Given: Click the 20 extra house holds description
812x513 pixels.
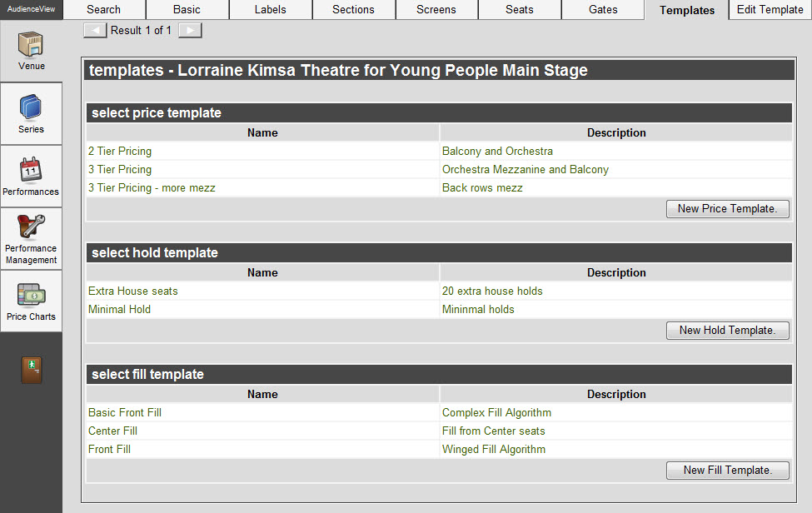Looking at the screenshot, I should tap(492, 291).
